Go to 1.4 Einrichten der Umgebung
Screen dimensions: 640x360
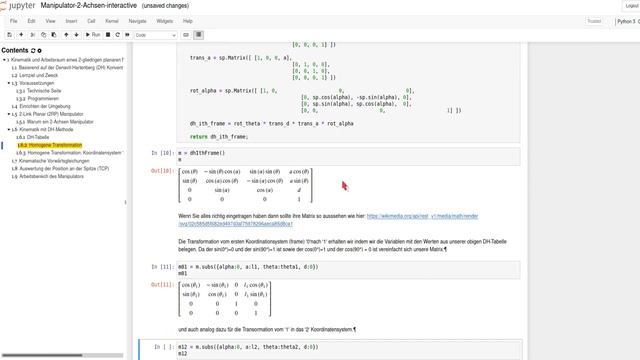click(41, 107)
